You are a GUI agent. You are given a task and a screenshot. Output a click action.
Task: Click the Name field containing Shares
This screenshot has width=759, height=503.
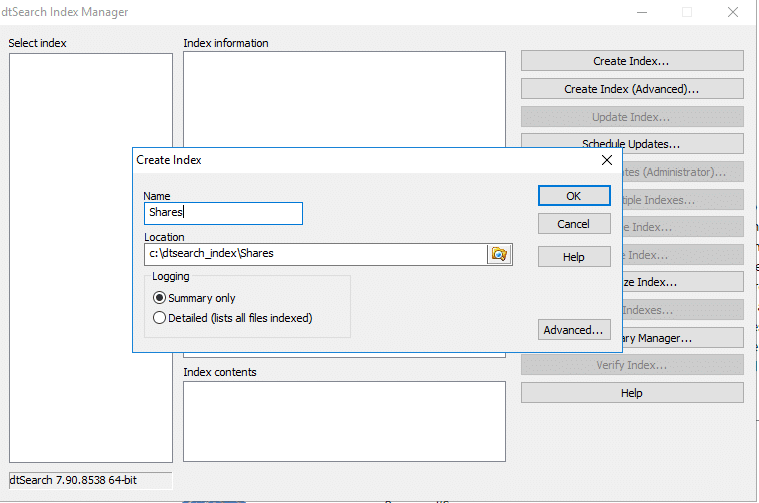click(x=222, y=213)
